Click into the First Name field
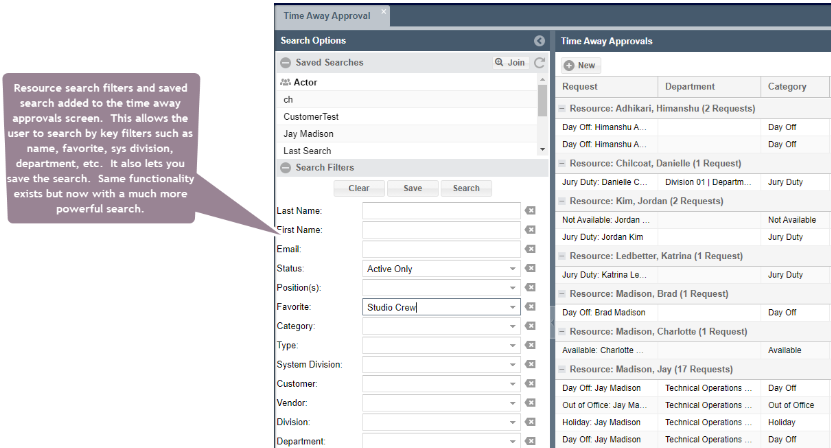Image resolution: width=831 pixels, height=448 pixels. [441, 230]
